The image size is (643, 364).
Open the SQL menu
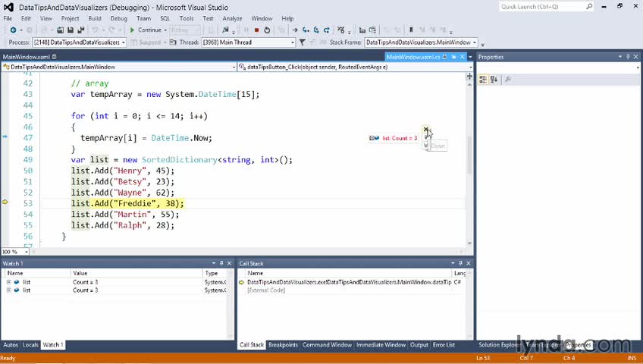pyautogui.click(x=165, y=18)
